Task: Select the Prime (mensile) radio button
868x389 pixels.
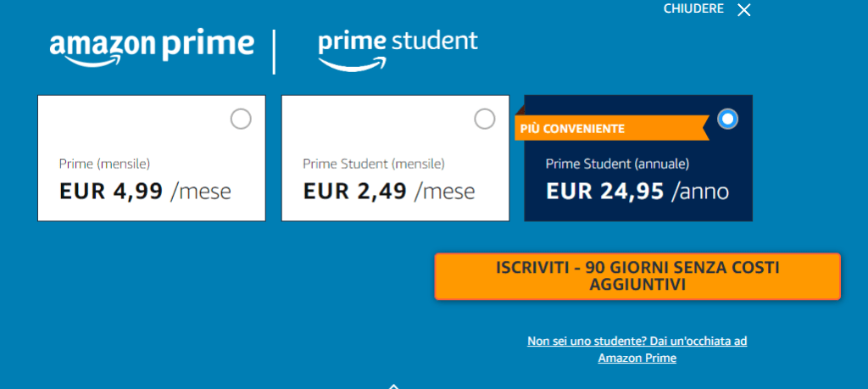Action: tap(241, 119)
